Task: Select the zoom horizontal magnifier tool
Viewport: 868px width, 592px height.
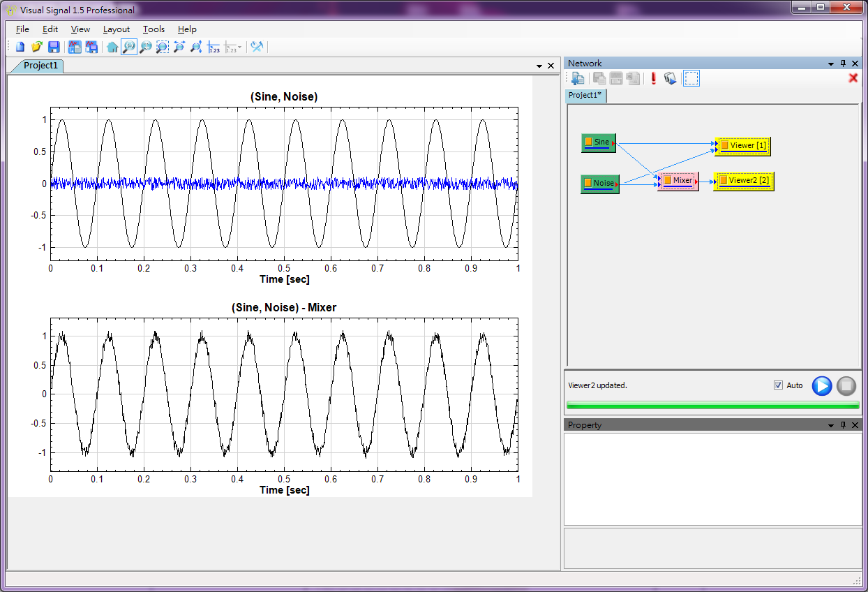Action: tap(129, 47)
